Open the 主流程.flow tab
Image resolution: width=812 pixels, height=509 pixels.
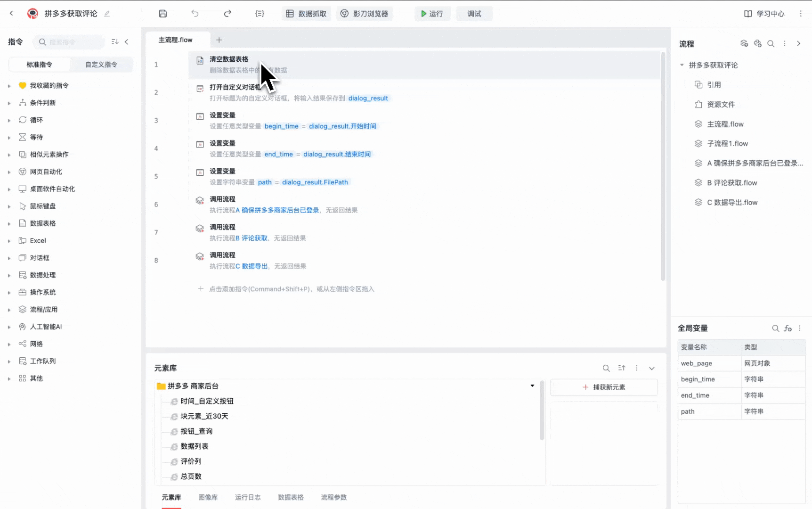tap(176, 40)
